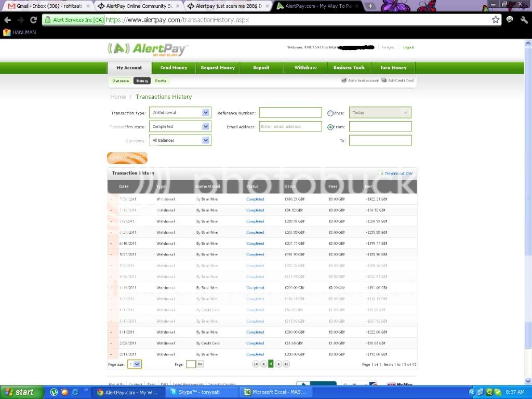
Task: Click the Download CSV link
Action: coord(398,174)
